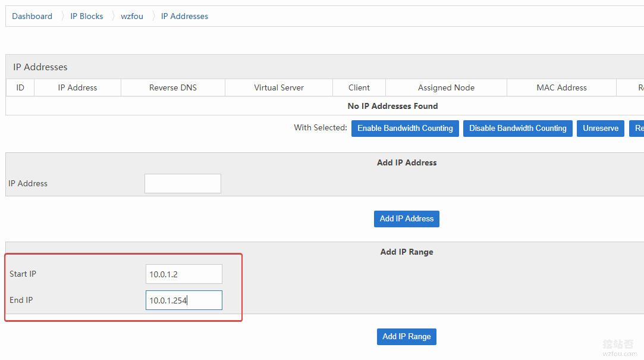The width and height of the screenshot is (644, 360).
Task: Click the partially visible Re button
Action: click(x=637, y=128)
